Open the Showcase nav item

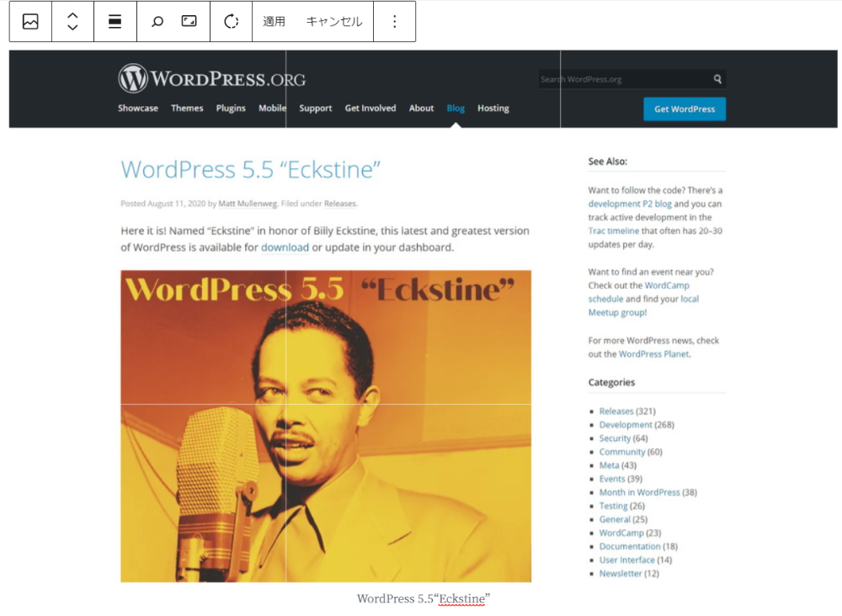[138, 108]
